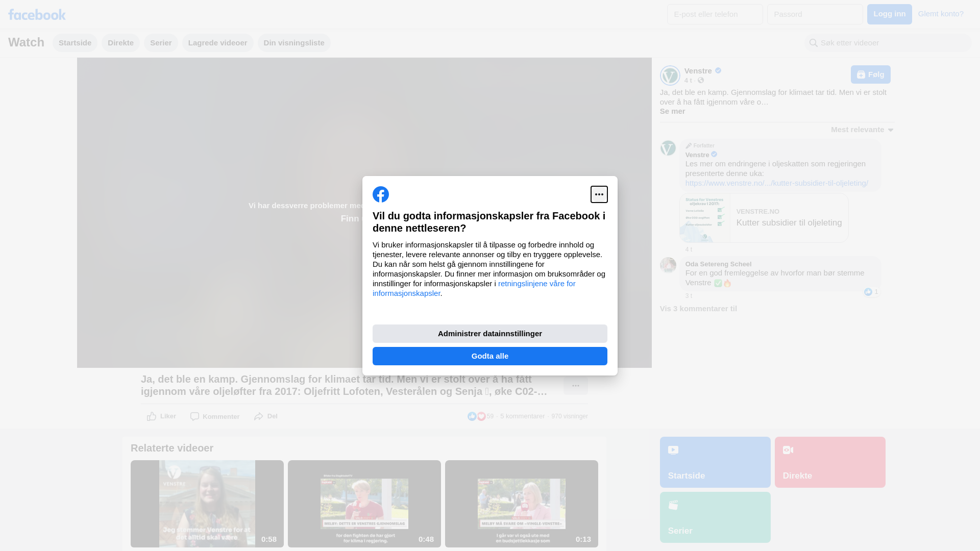Click Relaterte videoer heading
Screen dimensions: 980x551
point(172,448)
